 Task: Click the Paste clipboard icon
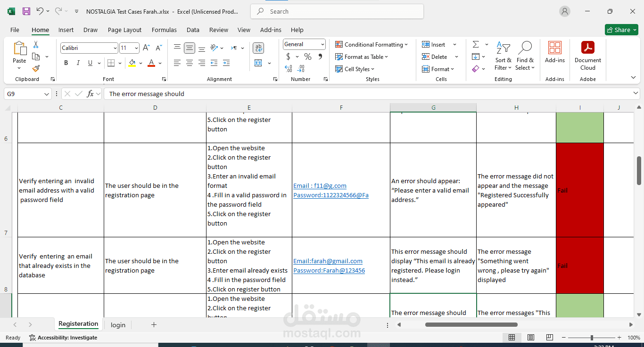(19, 48)
